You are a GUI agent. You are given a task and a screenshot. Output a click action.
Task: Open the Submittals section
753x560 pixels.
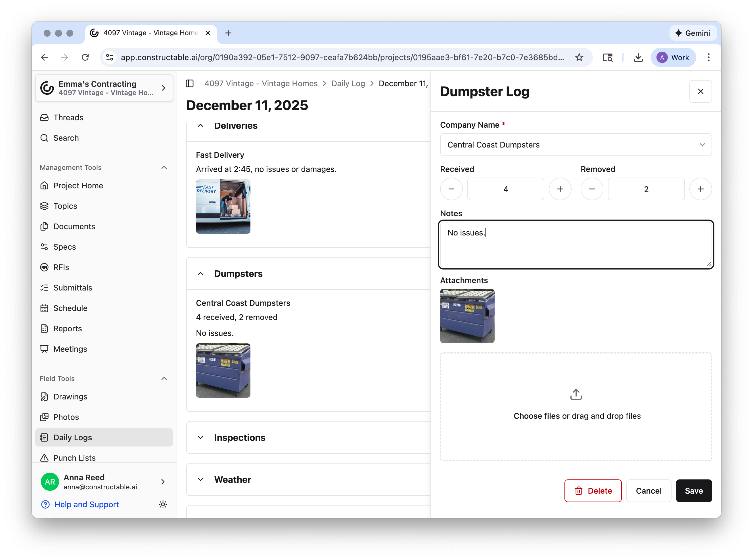click(104, 288)
